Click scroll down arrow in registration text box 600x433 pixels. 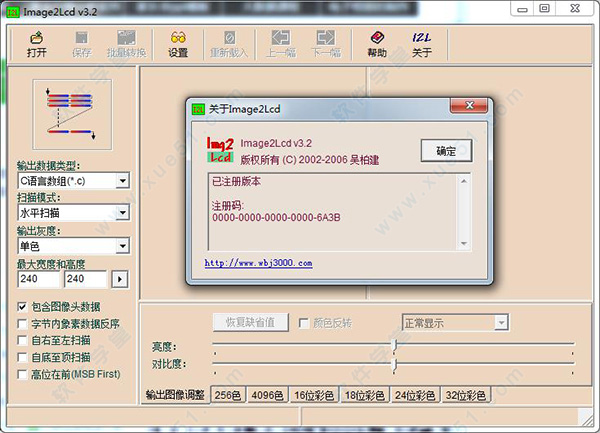pyautogui.click(x=464, y=244)
